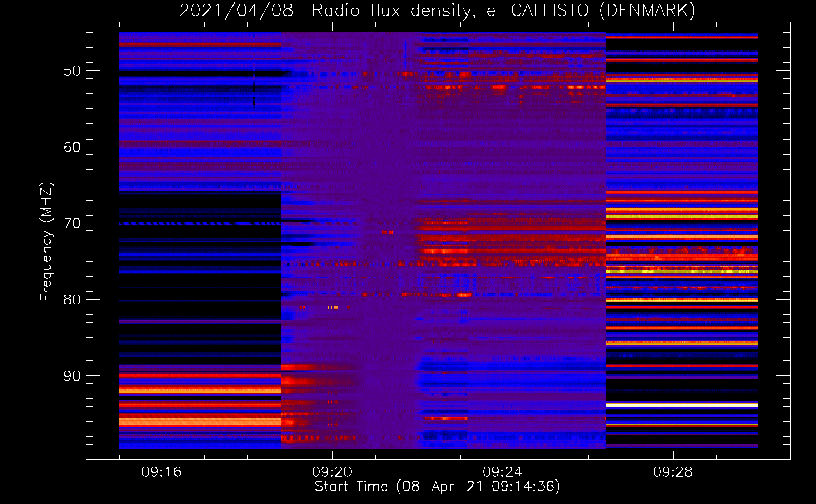Screen dimensions: 816x504
Task: Select the 90 frequency tick label
Action: [72, 376]
